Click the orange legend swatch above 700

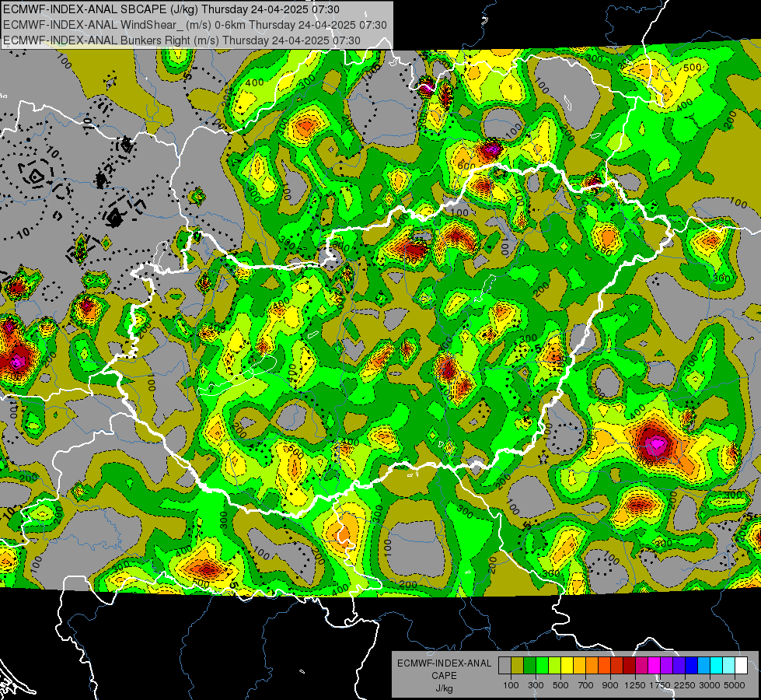point(592,666)
